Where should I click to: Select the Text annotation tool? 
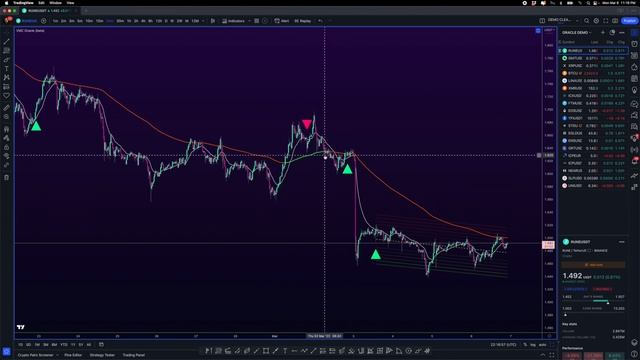(7, 69)
